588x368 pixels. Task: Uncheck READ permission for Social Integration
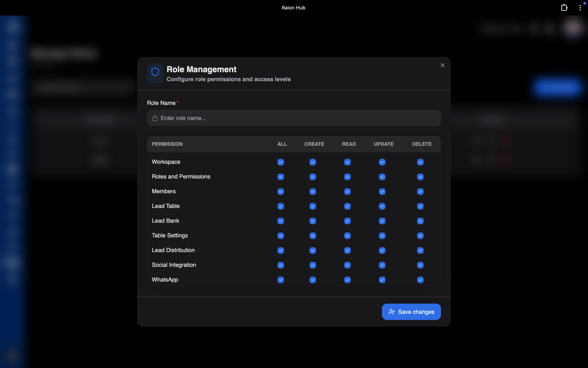[x=347, y=265]
